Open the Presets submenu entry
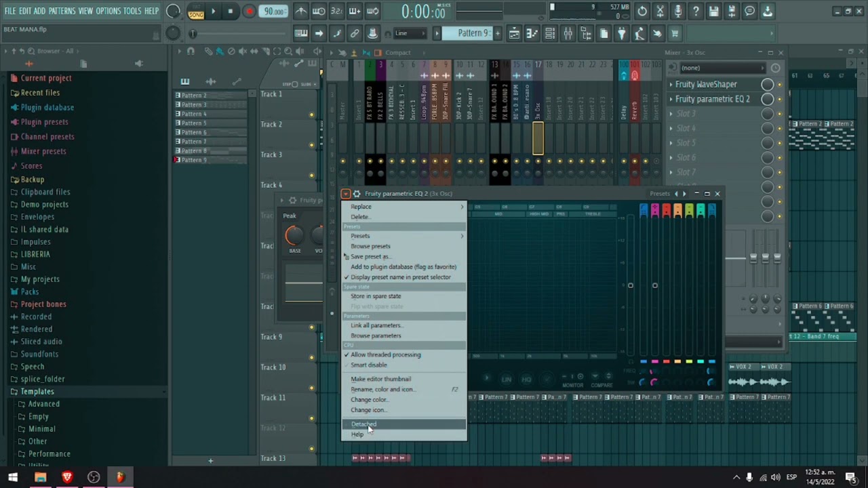 403,236
